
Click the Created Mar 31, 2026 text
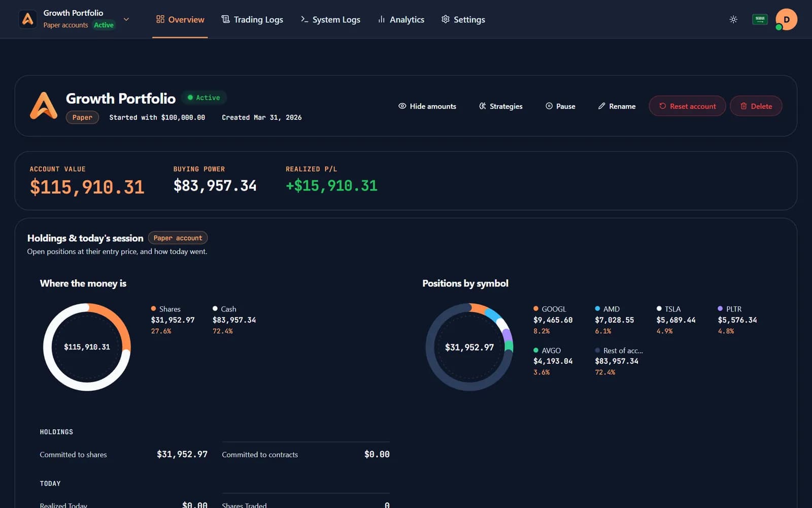[x=262, y=117]
